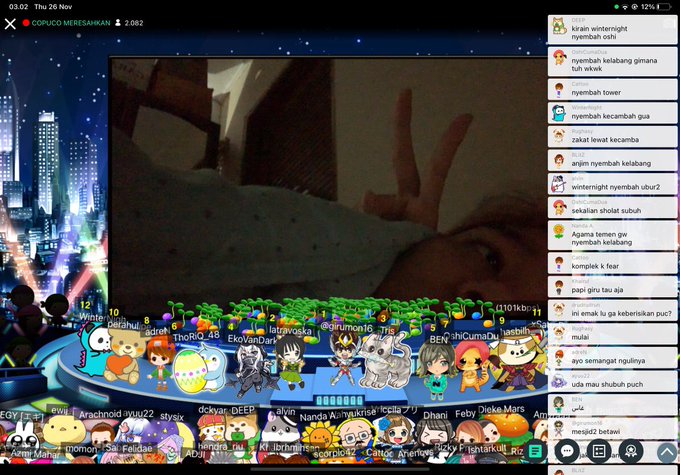Screen dimensions: 680x475
Task: Select @girumon16's armored knight avatar
Action: click(343, 358)
